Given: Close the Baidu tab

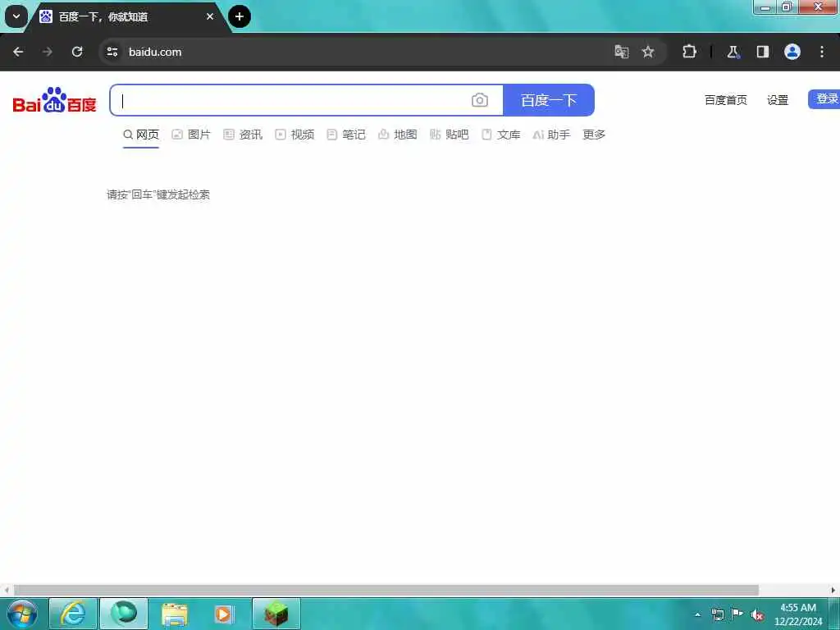Looking at the screenshot, I should [x=210, y=16].
